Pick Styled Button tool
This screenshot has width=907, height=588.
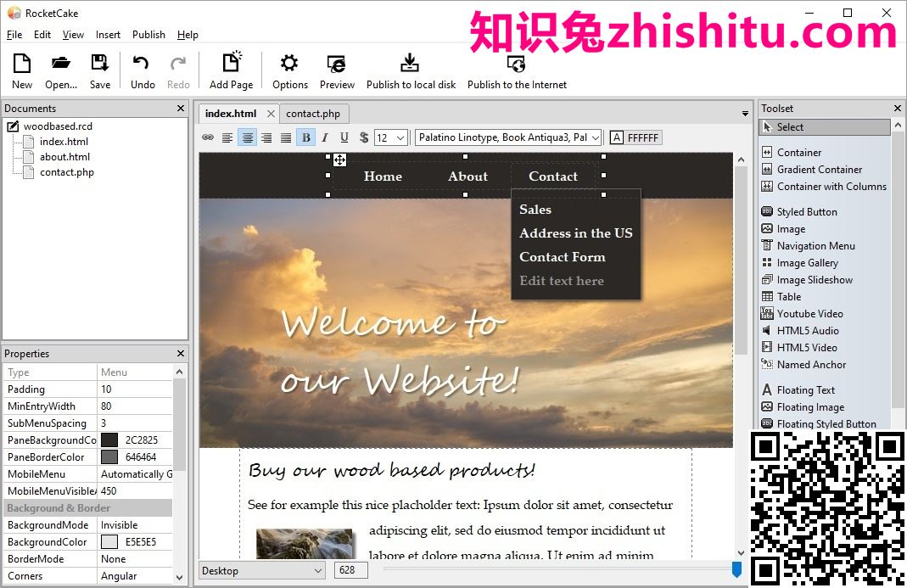(x=799, y=212)
